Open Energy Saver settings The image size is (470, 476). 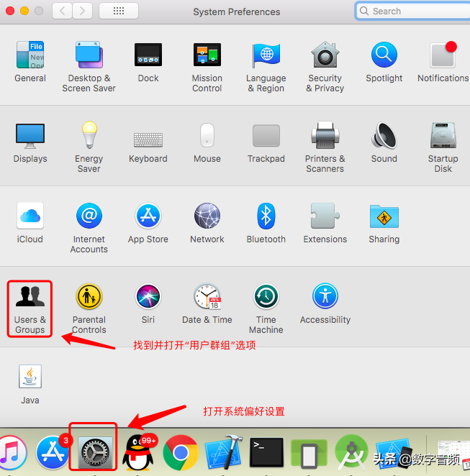(89, 147)
